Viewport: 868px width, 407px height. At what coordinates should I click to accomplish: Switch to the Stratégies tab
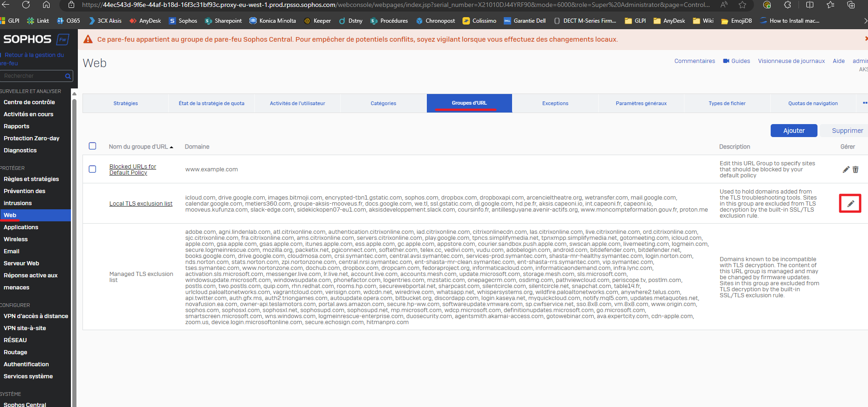point(126,103)
